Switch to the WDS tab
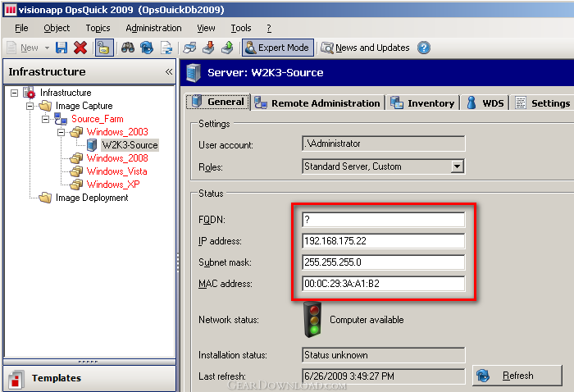Screen dimensions: 574x392 click(x=485, y=103)
